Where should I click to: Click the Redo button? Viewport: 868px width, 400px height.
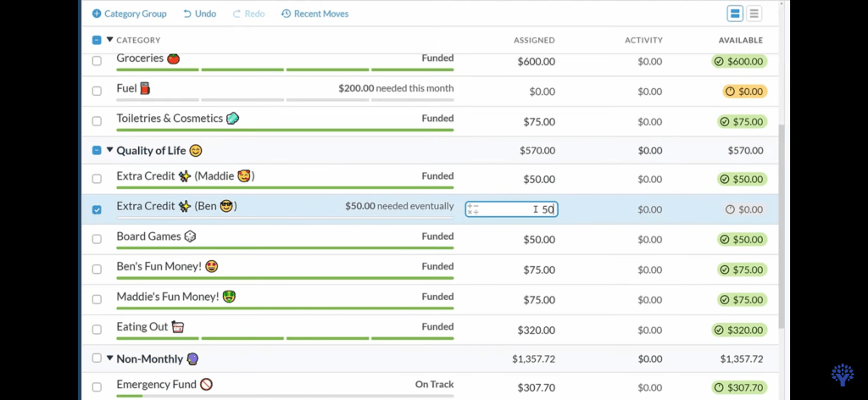point(248,14)
